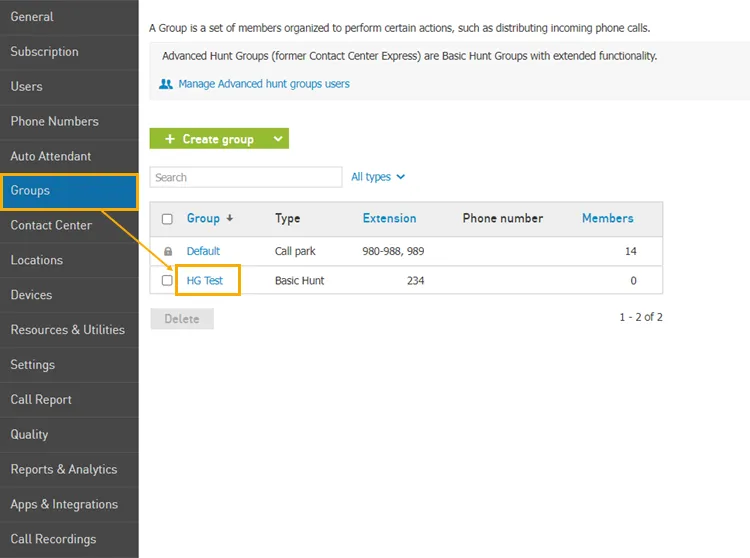Image resolution: width=750 pixels, height=558 pixels.
Task: Go to Locations
Action: [x=69, y=260]
